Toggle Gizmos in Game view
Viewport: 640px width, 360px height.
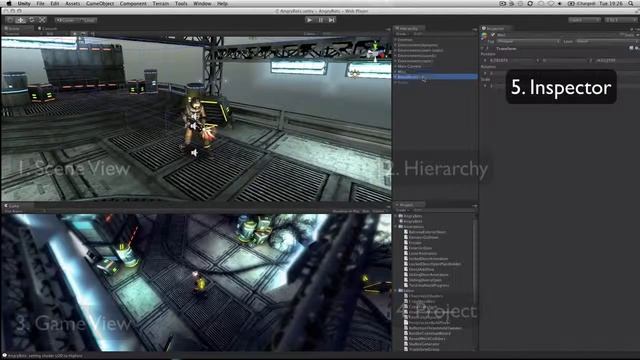point(378,211)
